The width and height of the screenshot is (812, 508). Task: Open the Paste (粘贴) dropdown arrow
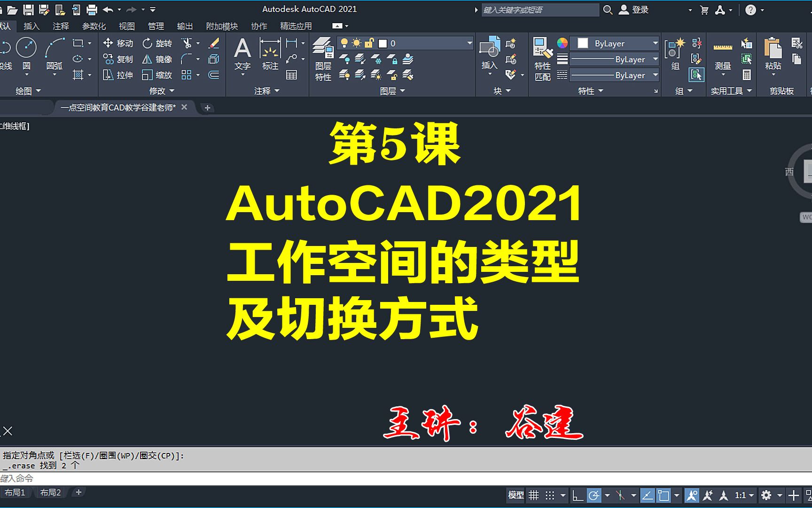773,74
